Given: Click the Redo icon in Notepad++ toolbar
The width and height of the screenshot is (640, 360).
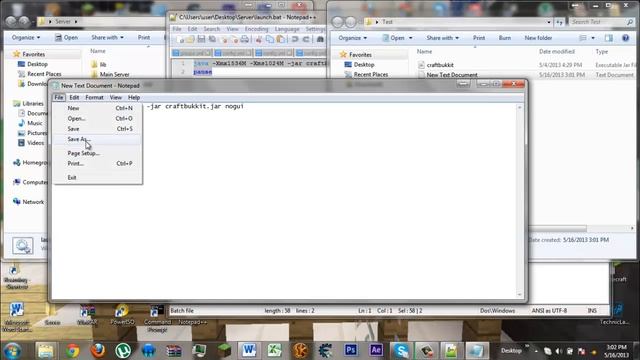Looking at the screenshot, I should [306, 40].
